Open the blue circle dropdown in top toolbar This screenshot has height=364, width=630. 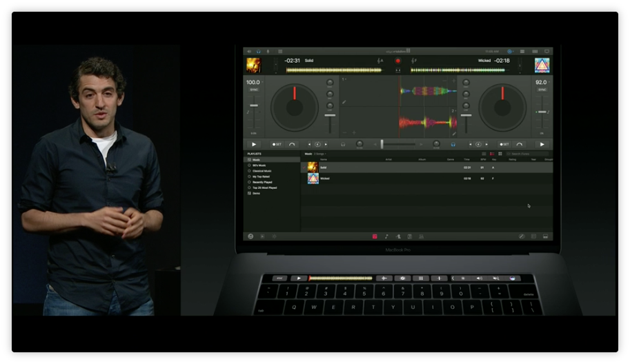pos(510,52)
